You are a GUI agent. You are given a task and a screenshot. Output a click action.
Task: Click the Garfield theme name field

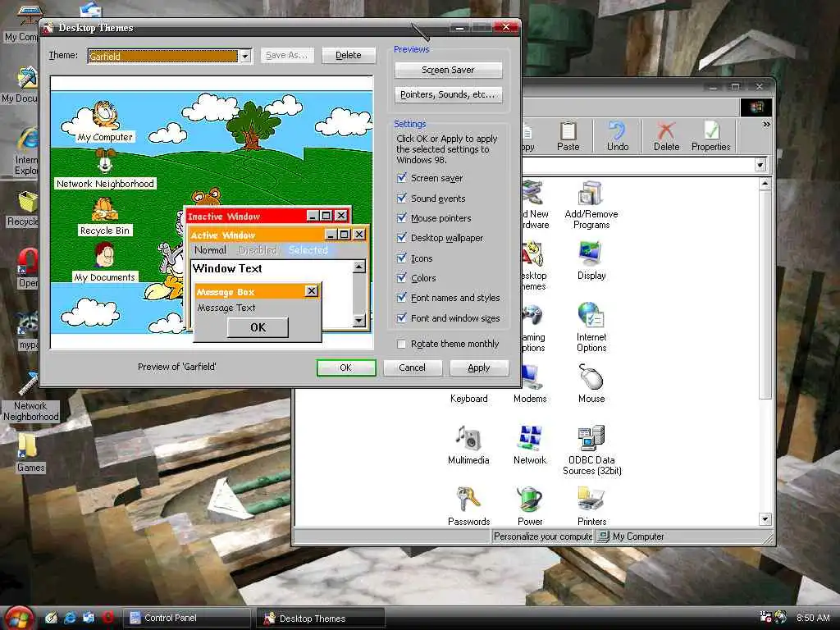click(x=163, y=56)
